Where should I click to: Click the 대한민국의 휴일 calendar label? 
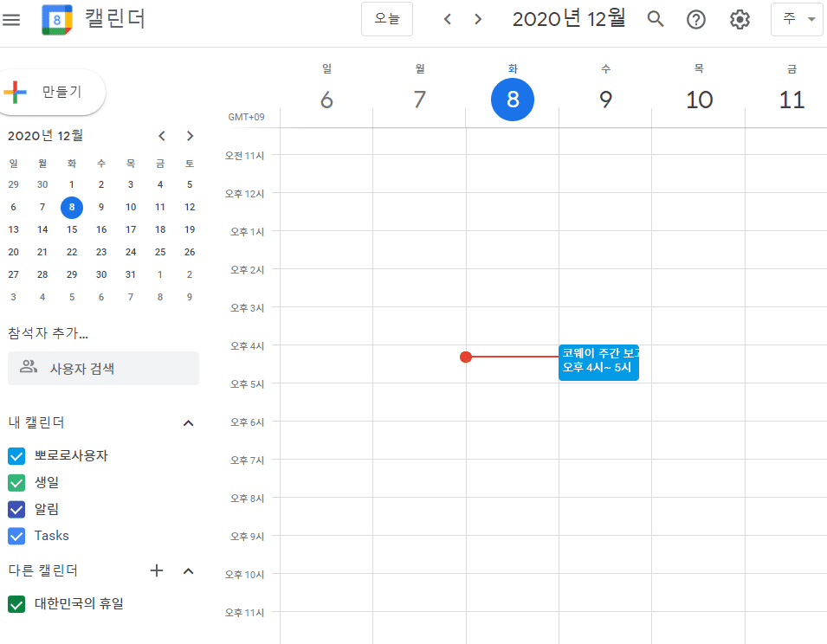79,604
